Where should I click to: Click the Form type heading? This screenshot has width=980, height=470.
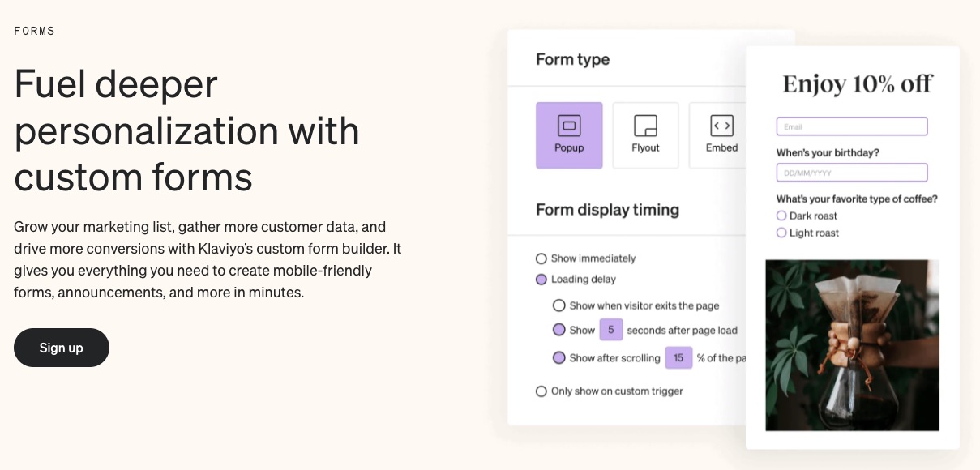point(572,59)
